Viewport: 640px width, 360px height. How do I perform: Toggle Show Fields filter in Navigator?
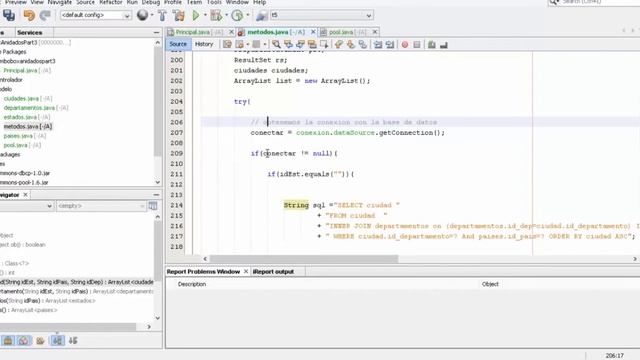click(24, 340)
